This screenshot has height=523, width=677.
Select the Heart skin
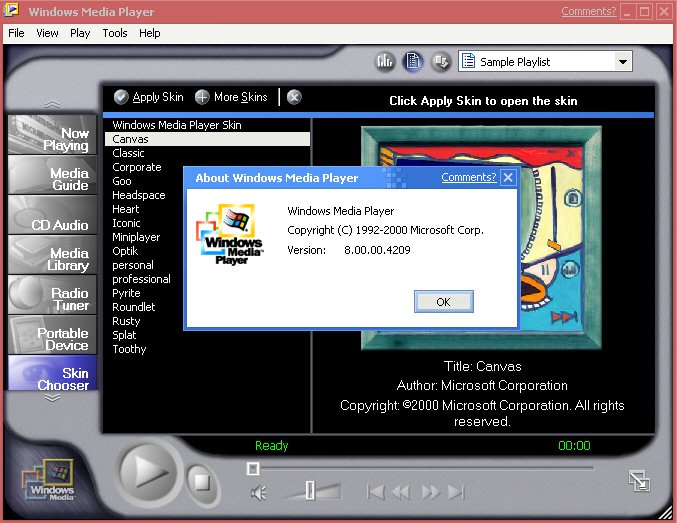(x=126, y=209)
